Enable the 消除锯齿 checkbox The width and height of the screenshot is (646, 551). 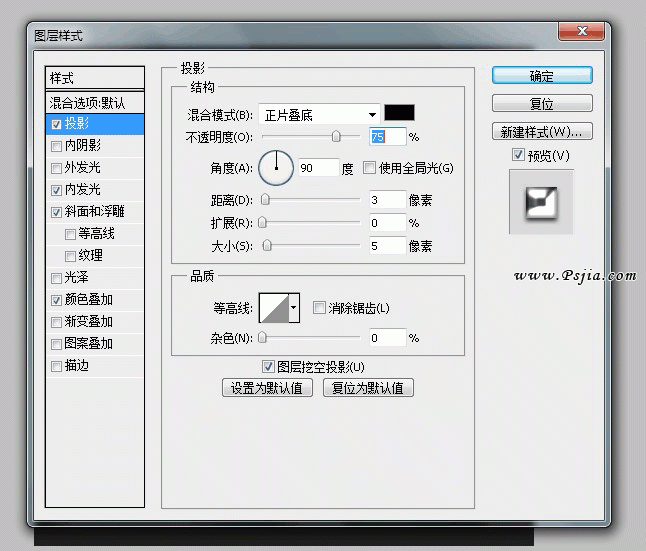point(320,308)
